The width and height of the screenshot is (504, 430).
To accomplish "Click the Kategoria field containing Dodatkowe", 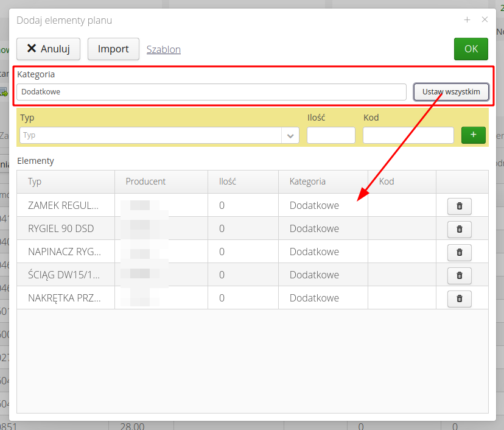I will point(213,92).
